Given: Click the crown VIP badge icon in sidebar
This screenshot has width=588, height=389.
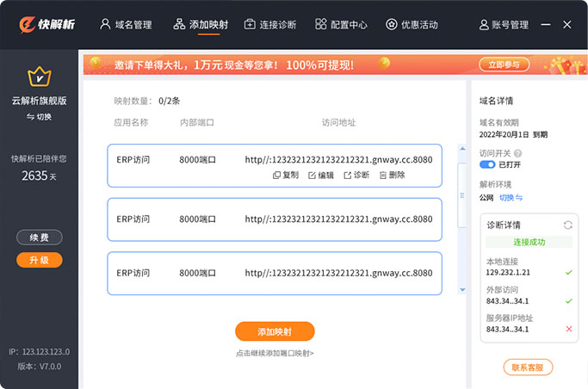Looking at the screenshot, I should (x=39, y=78).
